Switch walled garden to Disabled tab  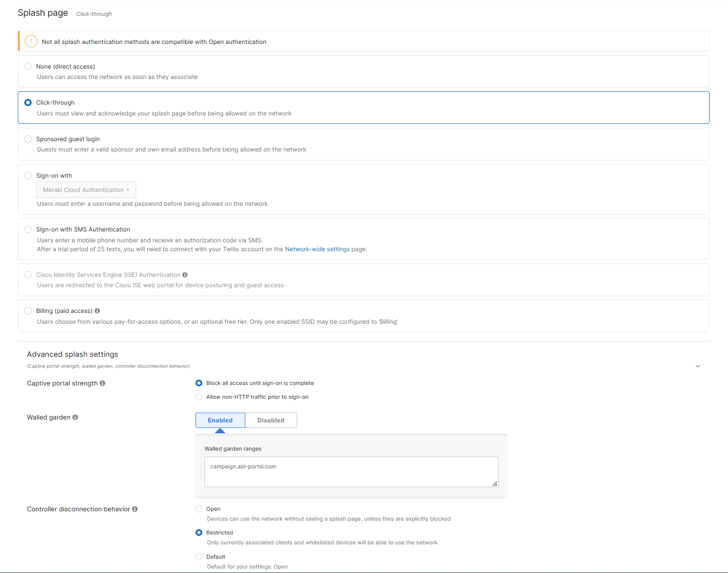click(270, 420)
